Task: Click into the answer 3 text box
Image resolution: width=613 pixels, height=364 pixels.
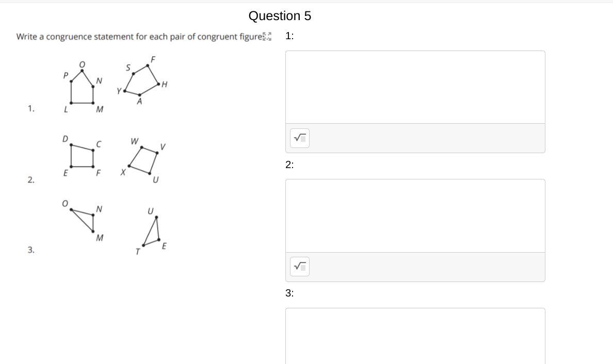Action: coord(415,335)
